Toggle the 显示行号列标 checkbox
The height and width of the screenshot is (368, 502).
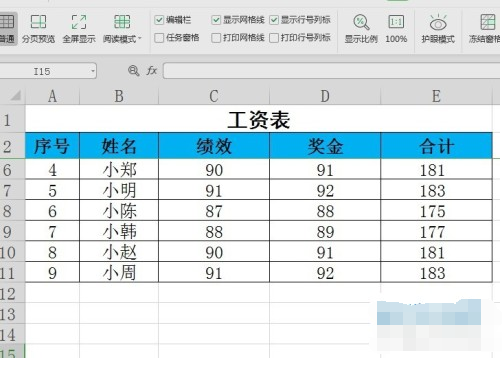click(x=274, y=20)
